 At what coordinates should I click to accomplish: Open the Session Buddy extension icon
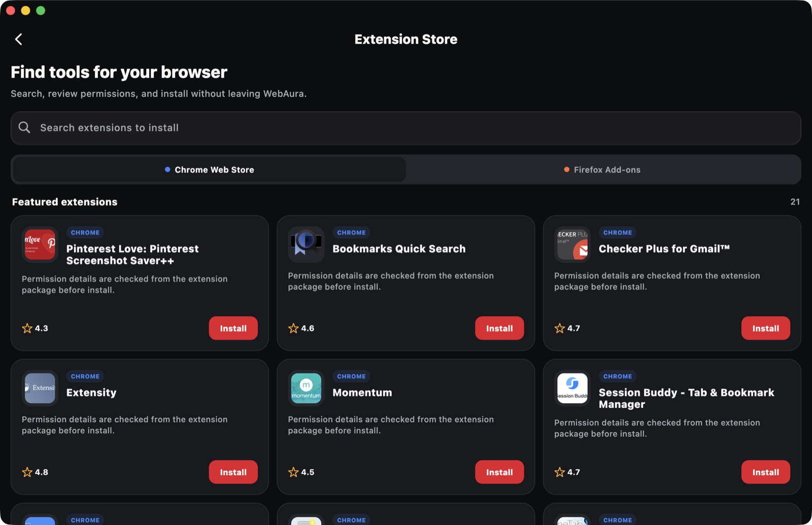click(572, 388)
